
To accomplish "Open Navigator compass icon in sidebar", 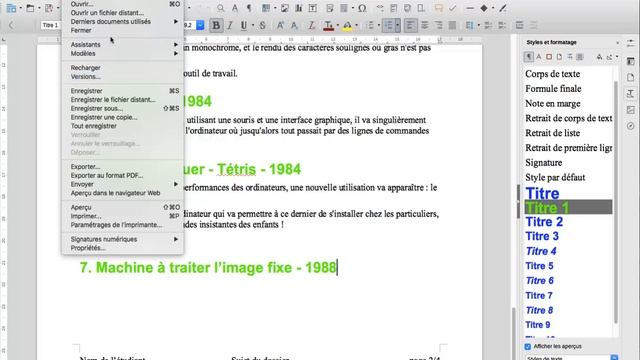I will [631, 126].
